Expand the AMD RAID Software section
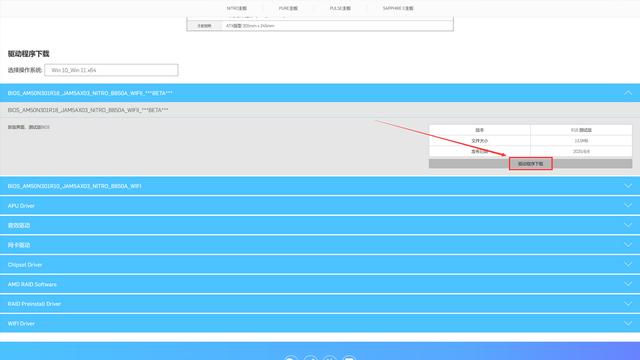This screenshot has height=360, width=640. [x=320, y=284]
